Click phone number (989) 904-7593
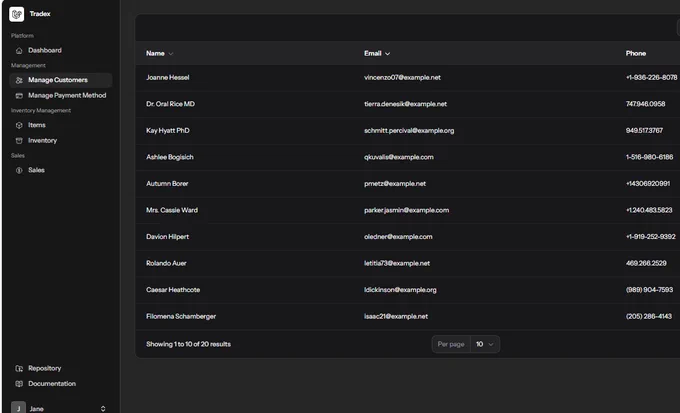Image resolution: width=680 pixels, height=413 pixels. (x=649, y=290)
